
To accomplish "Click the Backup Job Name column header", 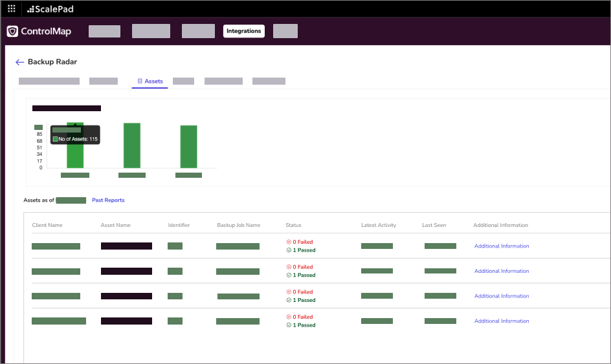I will click(238, 225).
